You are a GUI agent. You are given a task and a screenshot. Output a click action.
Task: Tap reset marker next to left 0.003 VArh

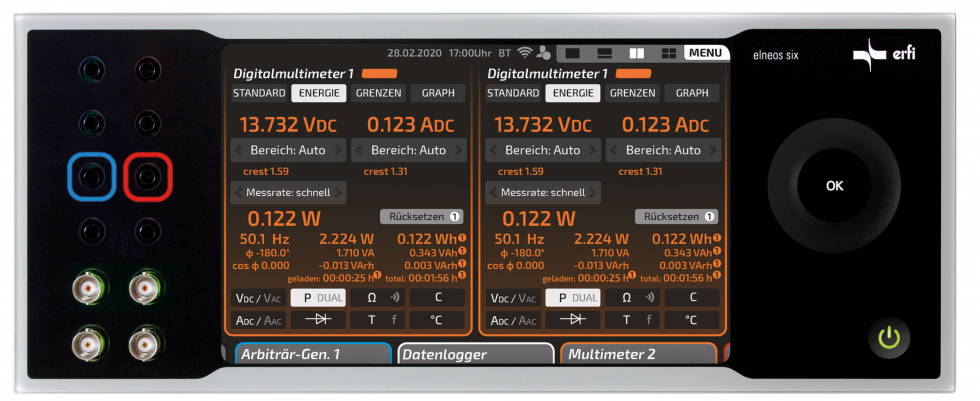[x=462, y=264]
